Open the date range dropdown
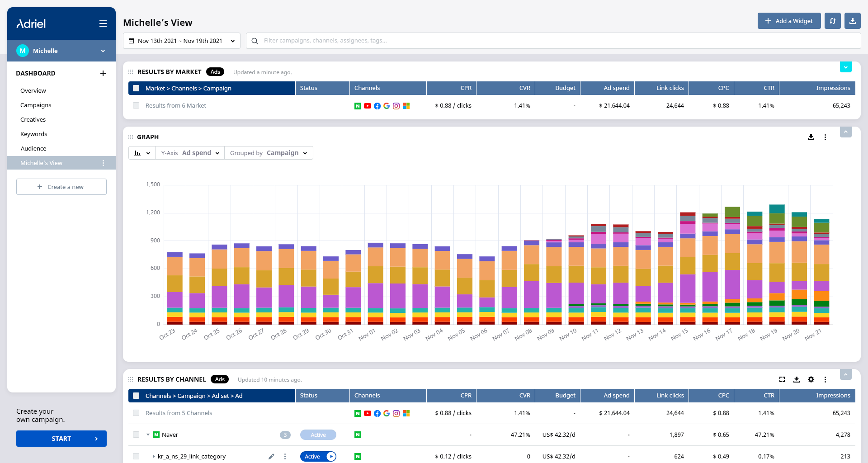 pyautogui.click(x=182, y=41)
